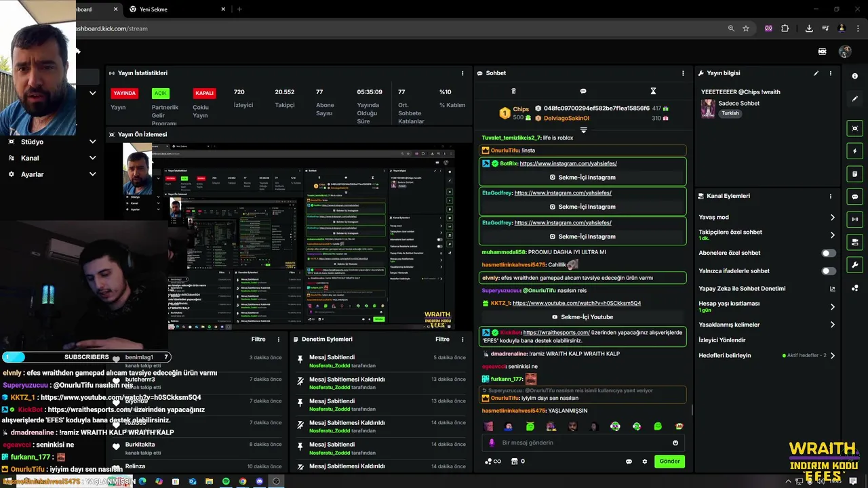Screen dimensions: 868x488
Task: Toggle Yalnızca ifadelerle sohbet switch
Action: pos(829,270)
